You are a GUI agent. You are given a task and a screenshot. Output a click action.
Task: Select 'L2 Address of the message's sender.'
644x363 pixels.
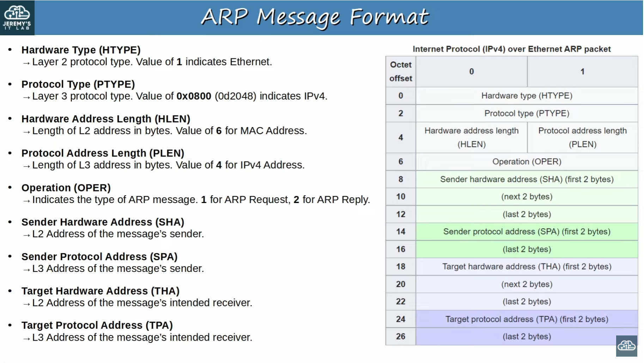point(118,234)
